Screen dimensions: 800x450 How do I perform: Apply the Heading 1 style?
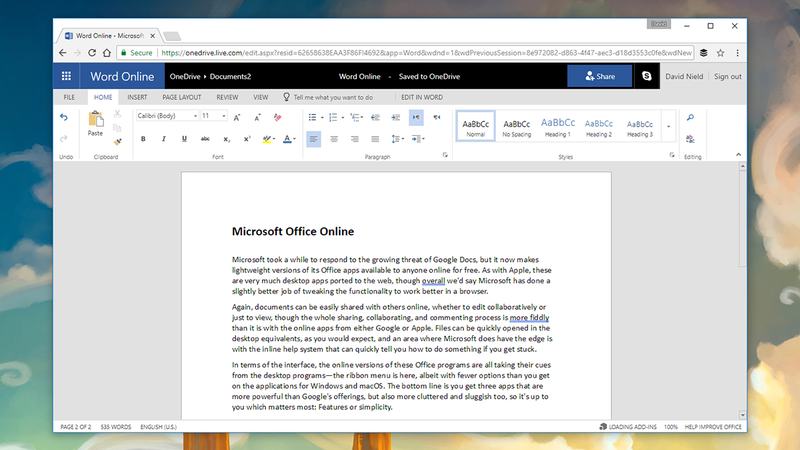[558, 126]
